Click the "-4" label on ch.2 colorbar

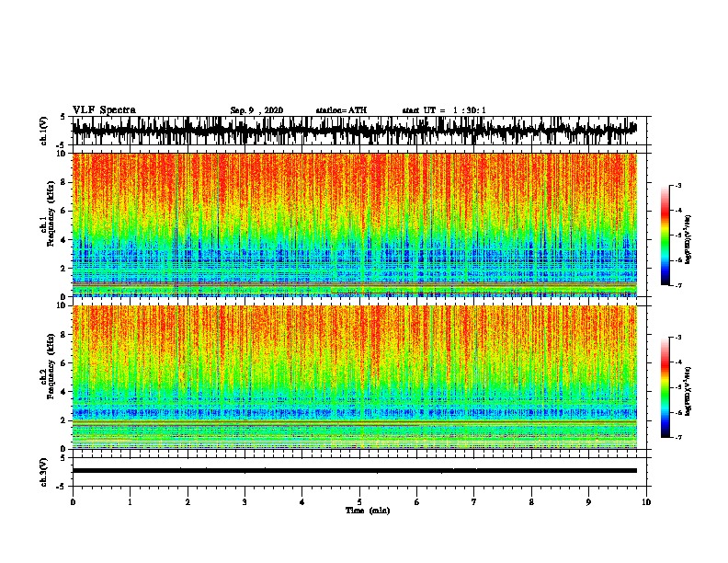[677, 362]
